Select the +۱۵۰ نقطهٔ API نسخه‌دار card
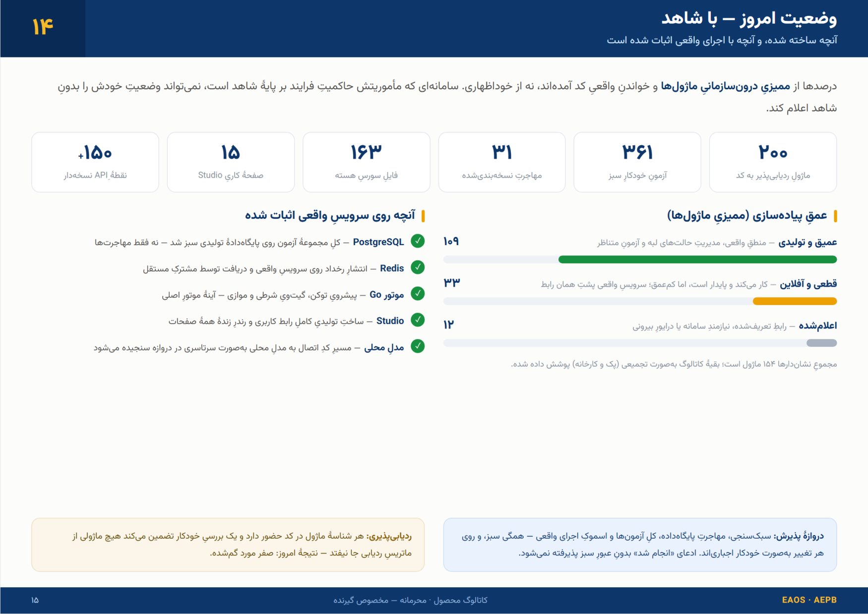Screen dimensions: 868x614 point(95,162)
